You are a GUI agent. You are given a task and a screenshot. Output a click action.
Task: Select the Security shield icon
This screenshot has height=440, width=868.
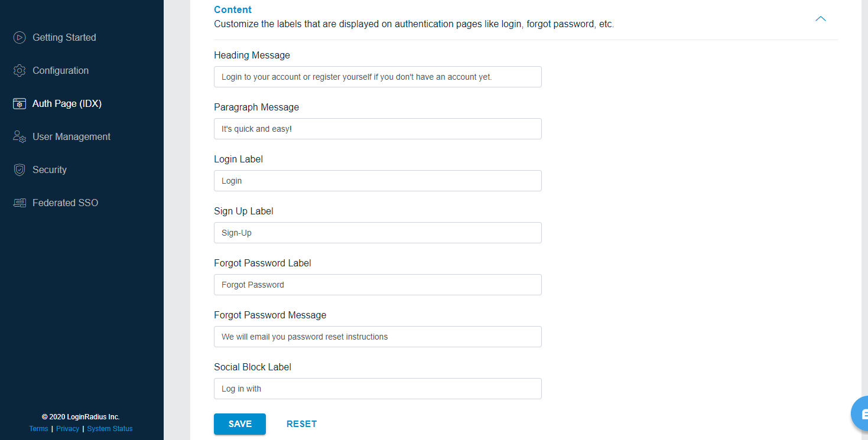click(19, 170)
